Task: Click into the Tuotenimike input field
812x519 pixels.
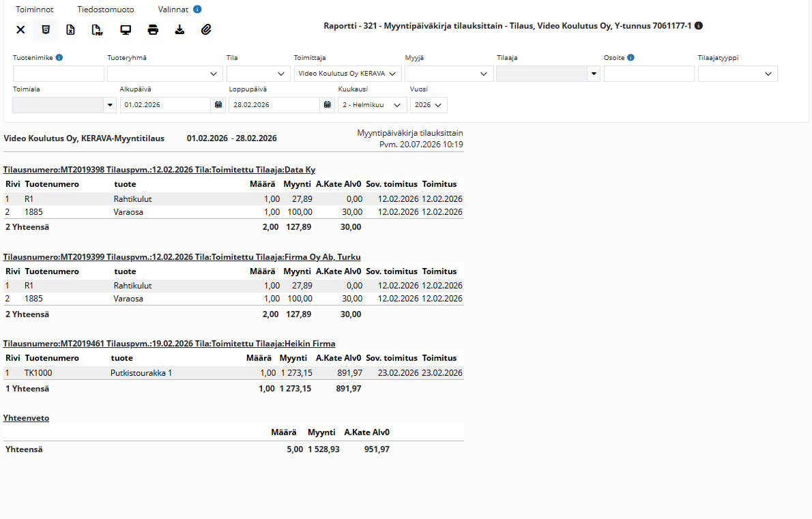Action: (59, 74)
